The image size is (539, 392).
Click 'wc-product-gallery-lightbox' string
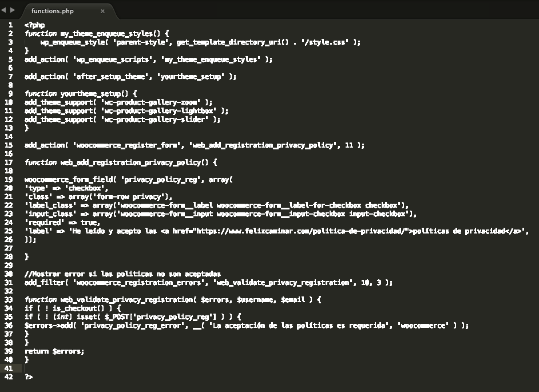pos(159,111)
